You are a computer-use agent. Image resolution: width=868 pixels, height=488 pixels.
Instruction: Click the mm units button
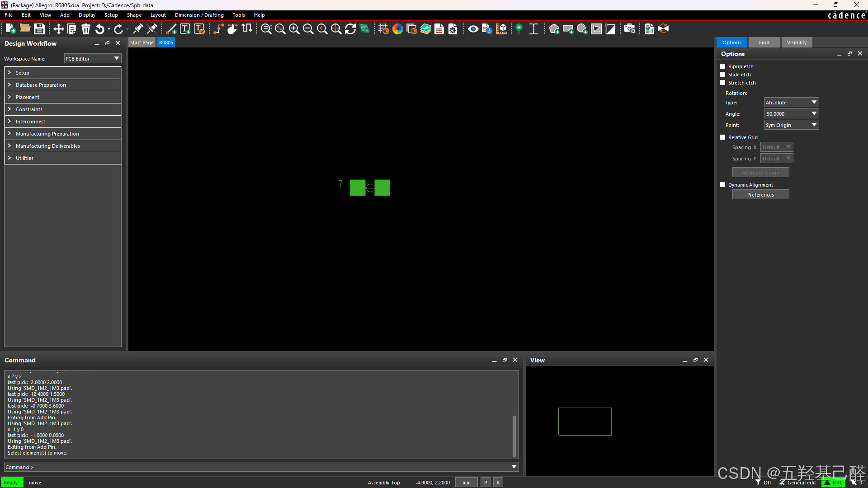466,483
